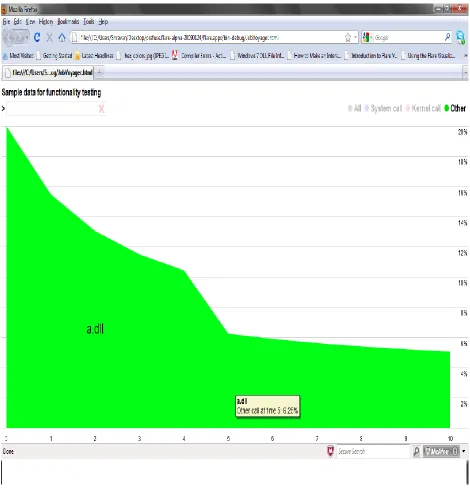Open the address bar history dropdown arrow
This screenshot has height=493, width=470.
pos(355,37)
